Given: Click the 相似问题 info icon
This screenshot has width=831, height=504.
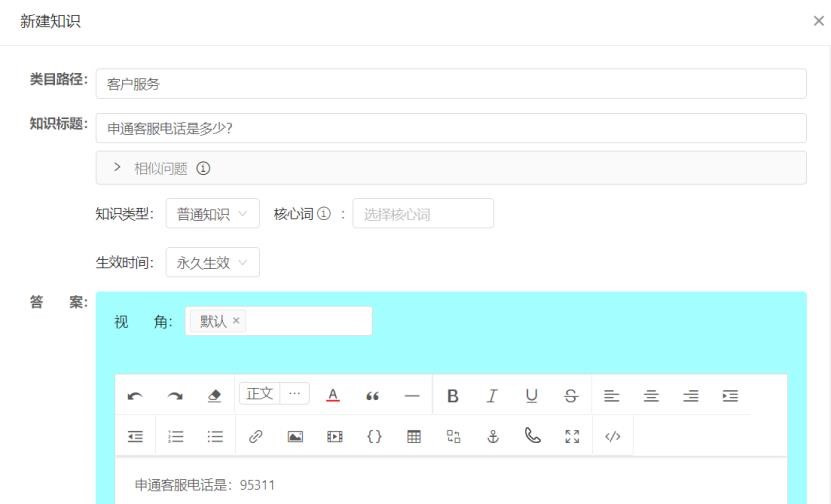Looking at the screenshot, I should tap(204, 169).
